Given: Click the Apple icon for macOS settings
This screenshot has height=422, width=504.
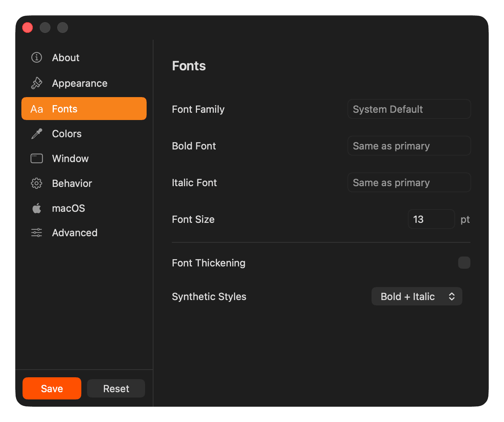Looking at the screenshot, I should tap(36, 208).
